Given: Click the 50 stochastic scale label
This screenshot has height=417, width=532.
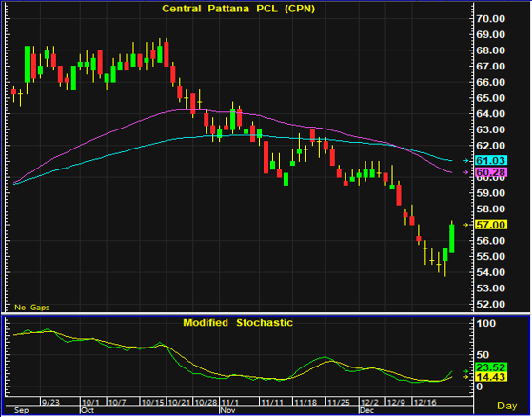Looking at the screenshot, I should click(x=483, y=355).
